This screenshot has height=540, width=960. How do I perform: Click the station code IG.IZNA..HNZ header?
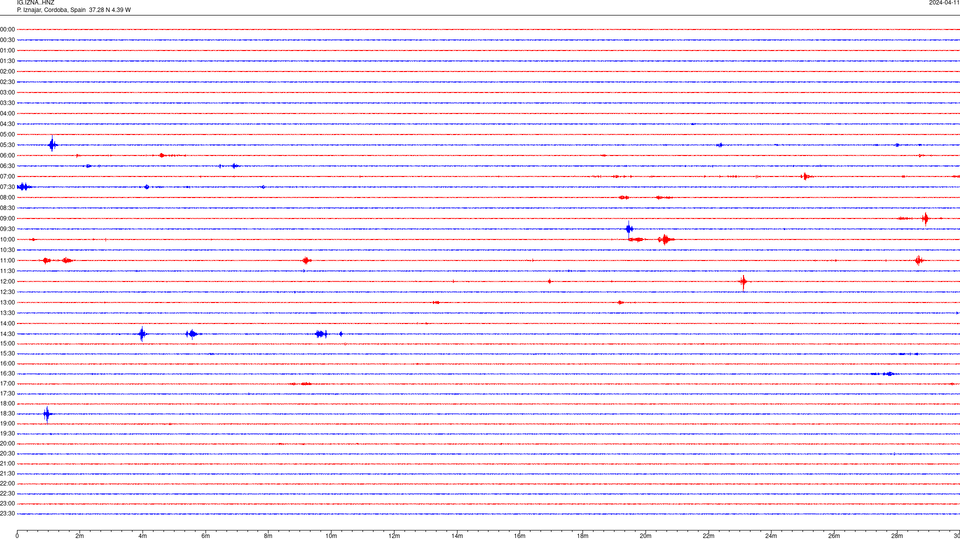36,3
